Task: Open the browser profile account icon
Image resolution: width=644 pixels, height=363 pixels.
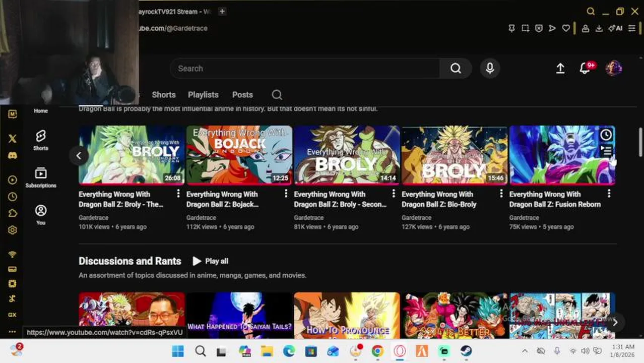Action: pyautogui.click(x=586, y=28)
